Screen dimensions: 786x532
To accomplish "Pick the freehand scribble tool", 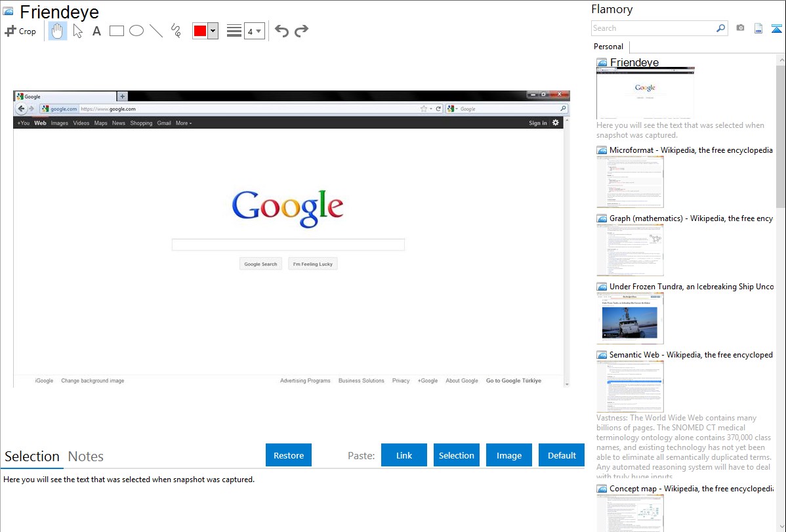I will (176, 31).
